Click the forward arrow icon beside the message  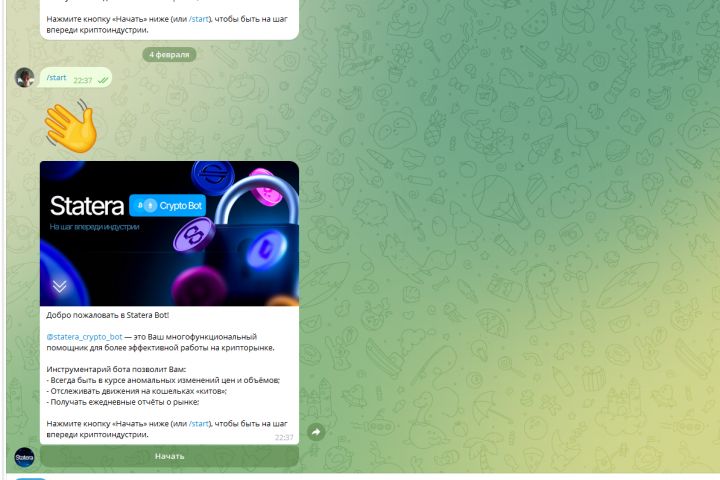316,432
